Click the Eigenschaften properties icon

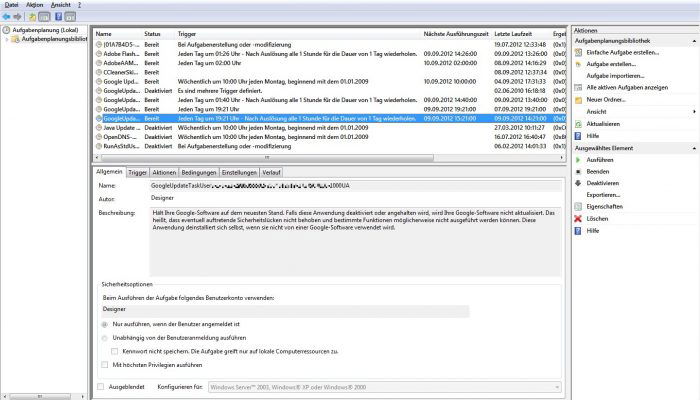pyautogui.click(x=578, y=206)
